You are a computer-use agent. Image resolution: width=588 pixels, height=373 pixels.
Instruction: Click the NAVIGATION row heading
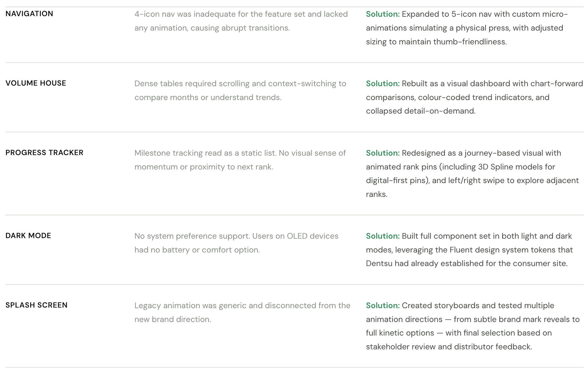[x=29, y=14]
